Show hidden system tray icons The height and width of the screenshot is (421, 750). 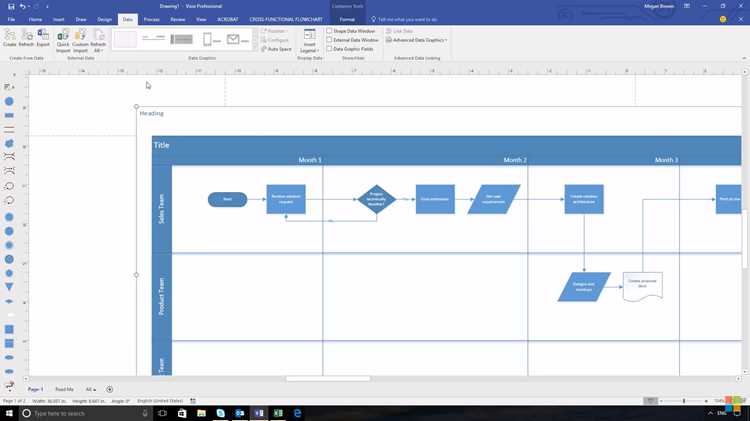(710, 413)
